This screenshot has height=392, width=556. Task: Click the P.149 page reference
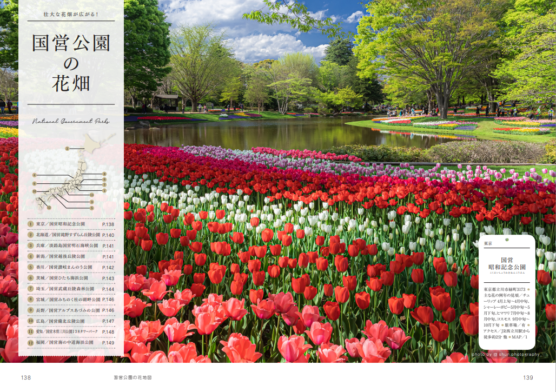[108, 342]
